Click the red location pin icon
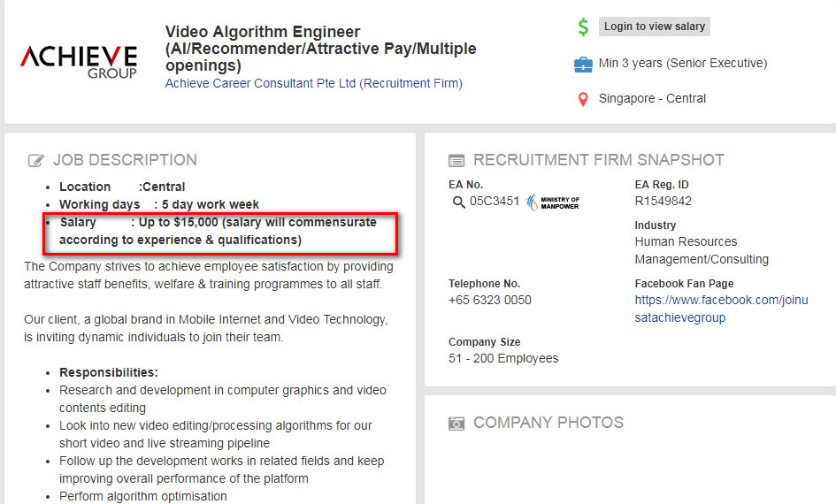Viewport: 836px width, 504px height. click(x=583, y=99)
